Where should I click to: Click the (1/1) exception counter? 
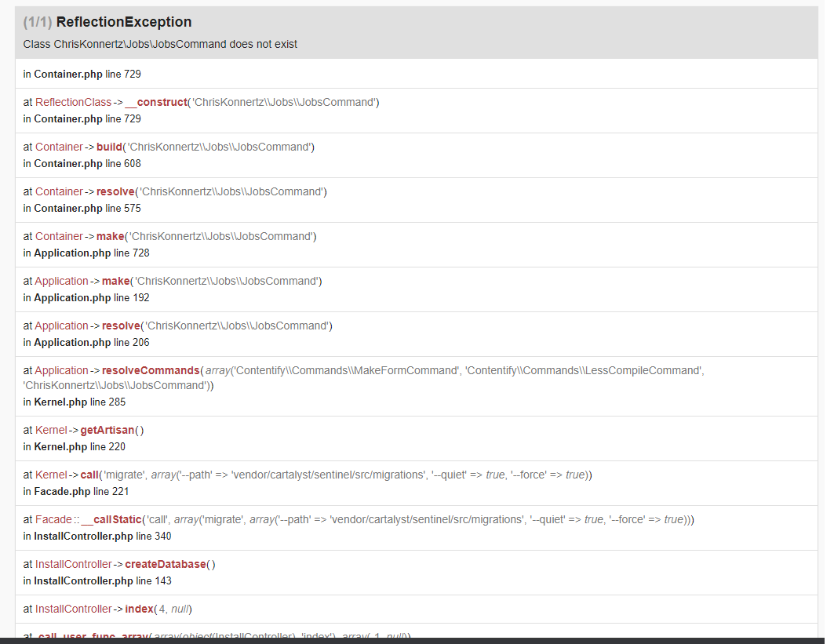pyautogui.click(x=38, y=22)
